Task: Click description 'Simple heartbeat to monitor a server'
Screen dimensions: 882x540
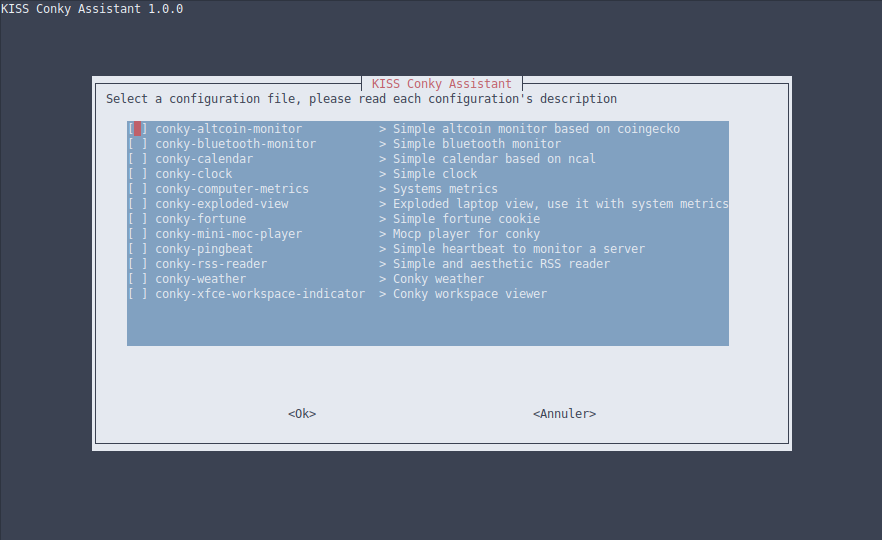Action: click(519, 249)
